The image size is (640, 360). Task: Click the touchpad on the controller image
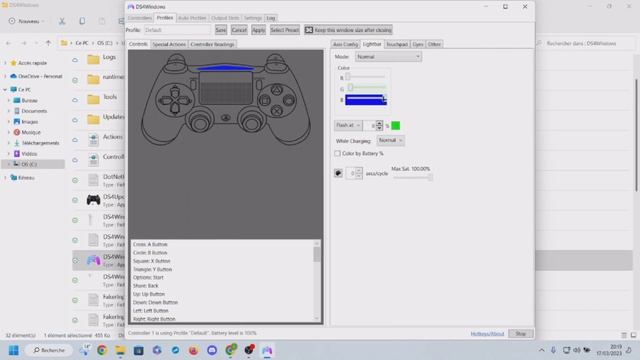click(x=226, y=88)
